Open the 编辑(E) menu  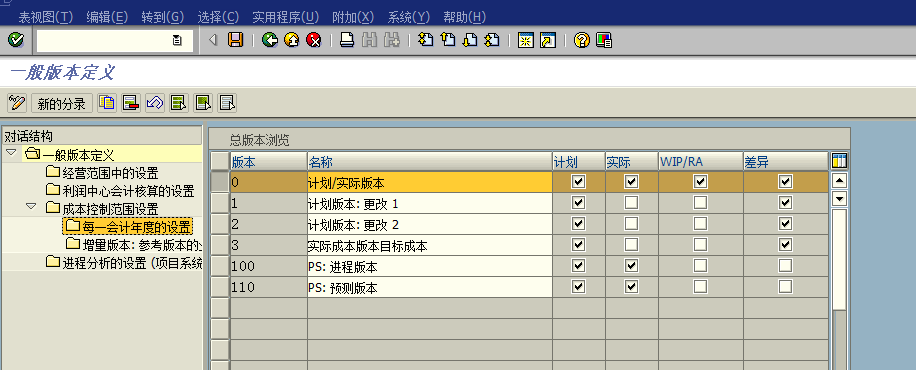tap(107, 18)
